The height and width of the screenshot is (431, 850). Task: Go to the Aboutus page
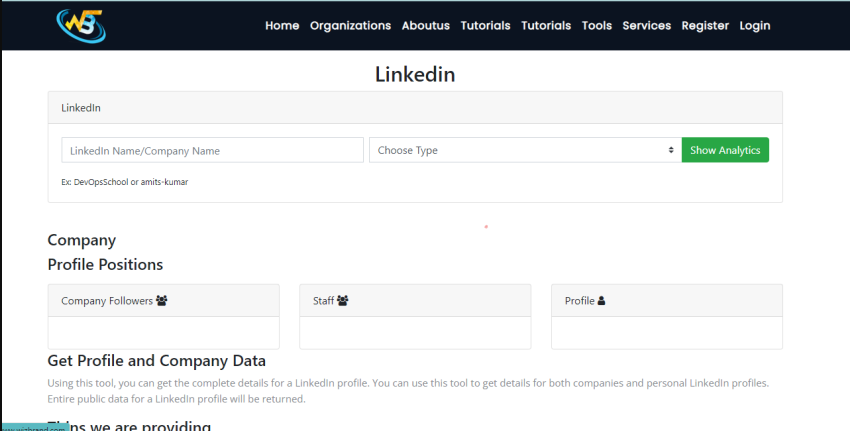pyautogui.click(x=426, y=25)
